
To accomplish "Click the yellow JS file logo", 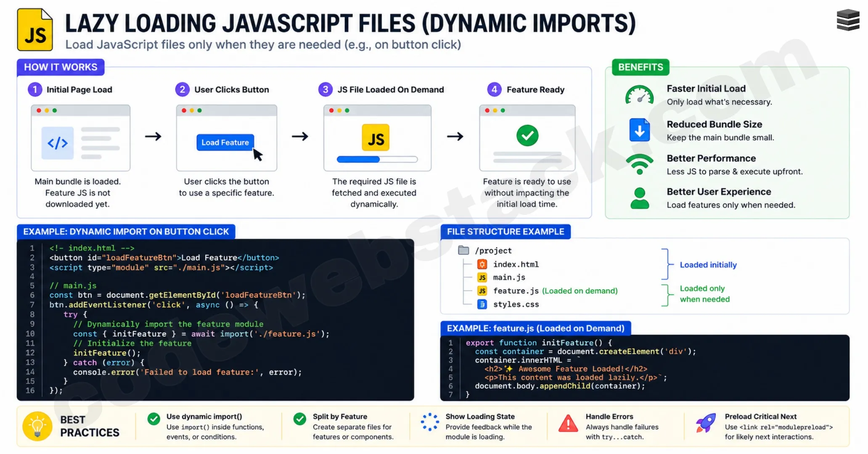I will pyautogui.click(x=35, y=30).
